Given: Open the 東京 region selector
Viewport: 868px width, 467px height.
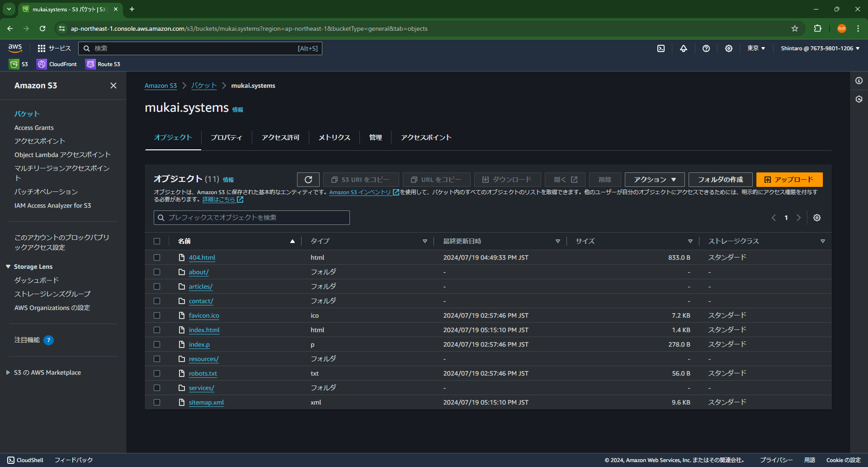Looking at the screenshot, I should pyautogui.click(x=756, y=48).
